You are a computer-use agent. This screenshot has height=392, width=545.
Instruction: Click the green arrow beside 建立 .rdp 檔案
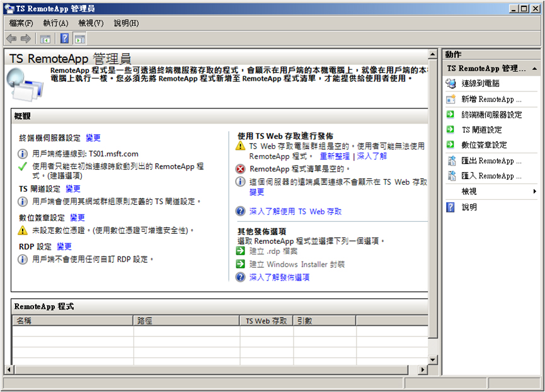click(240, 251)
